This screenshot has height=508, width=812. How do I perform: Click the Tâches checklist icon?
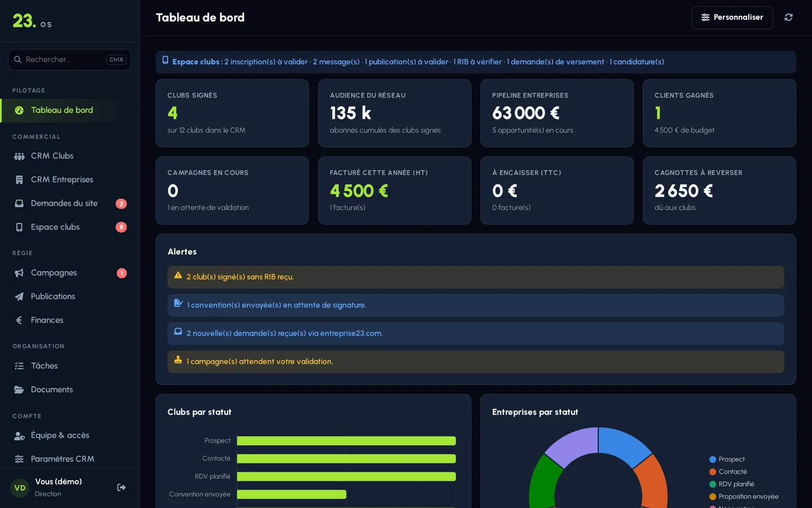[x=19, y=366]
